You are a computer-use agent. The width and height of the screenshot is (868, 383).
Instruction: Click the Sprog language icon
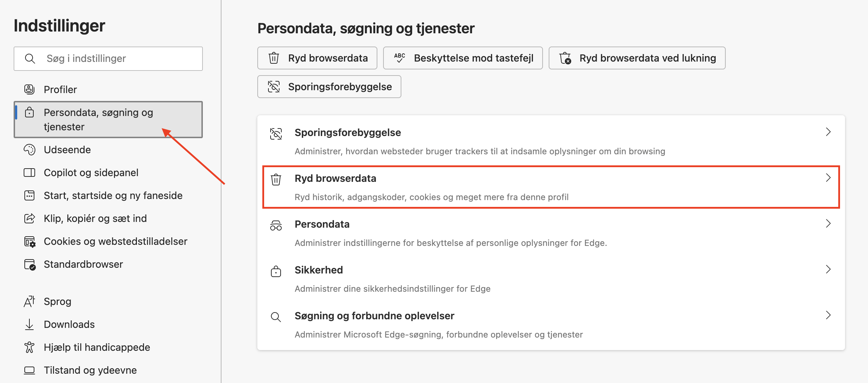pyautogui.click(x=29, y=301)
